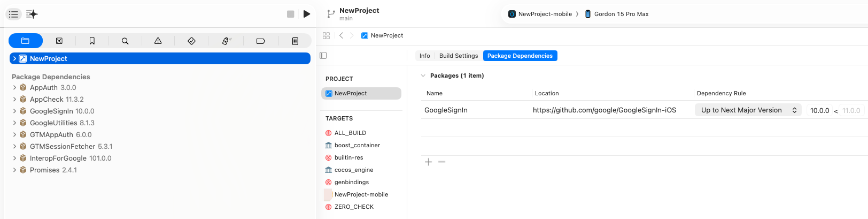
Task: Toggle the navigator sidebar list icon
Action: pos(14,14)
